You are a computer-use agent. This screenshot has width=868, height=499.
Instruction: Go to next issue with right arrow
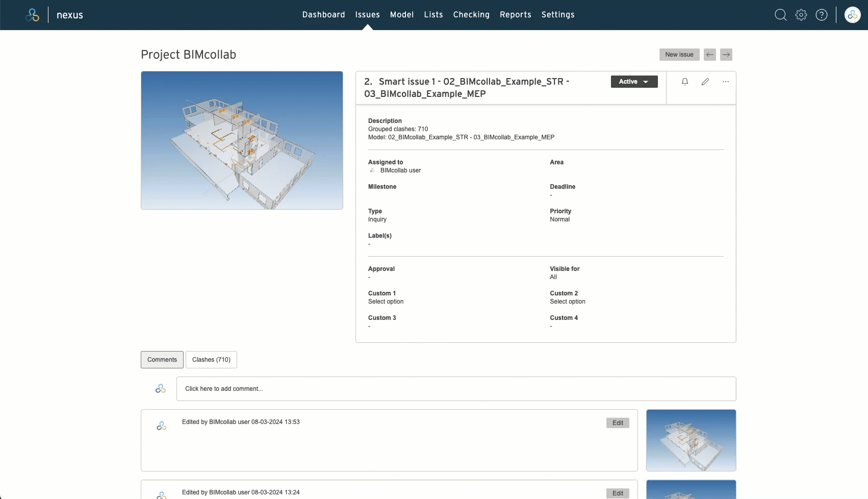click(726, 55)
